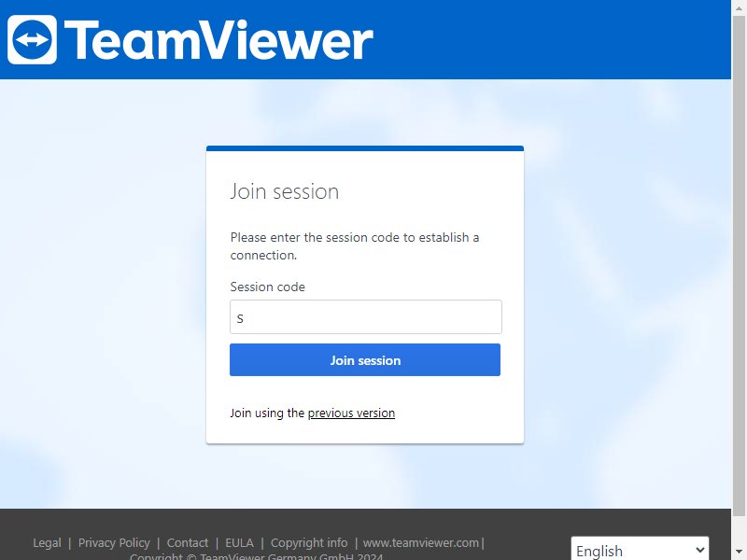Click the TeamViewer arrows logo icon
Screen dimensions: 747x560
(32, 39)
